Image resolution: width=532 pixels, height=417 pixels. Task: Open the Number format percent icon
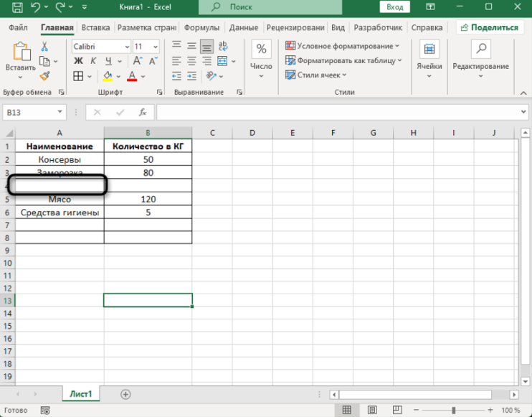pos(262,50)
